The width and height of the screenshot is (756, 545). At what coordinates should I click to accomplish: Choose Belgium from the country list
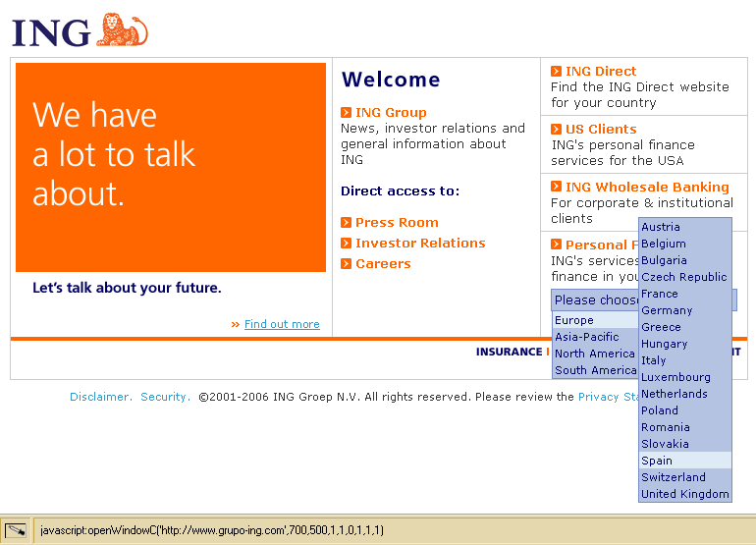click(x=685, y=244)
